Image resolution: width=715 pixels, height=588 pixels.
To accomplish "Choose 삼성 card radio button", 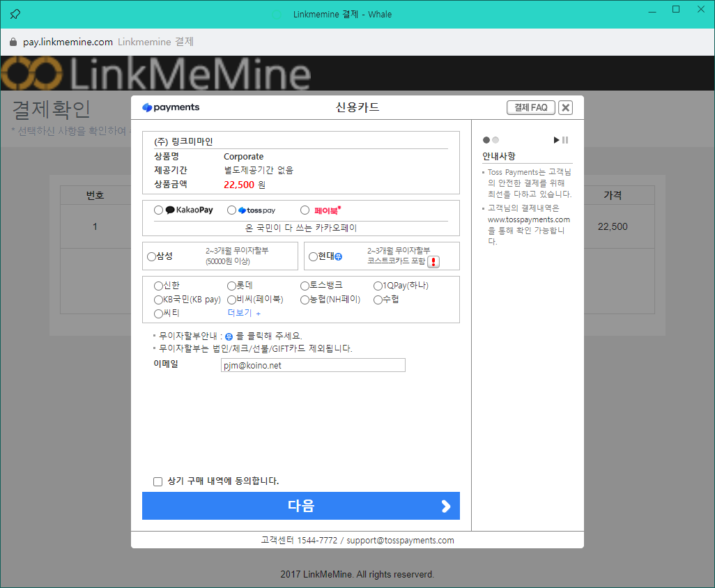I will 151,256.
